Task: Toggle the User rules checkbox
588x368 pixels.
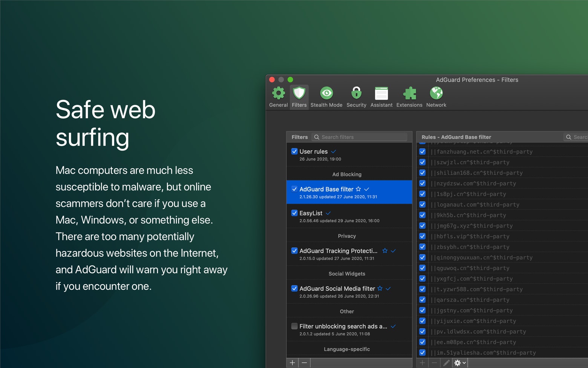Action: tap(294, 151)
